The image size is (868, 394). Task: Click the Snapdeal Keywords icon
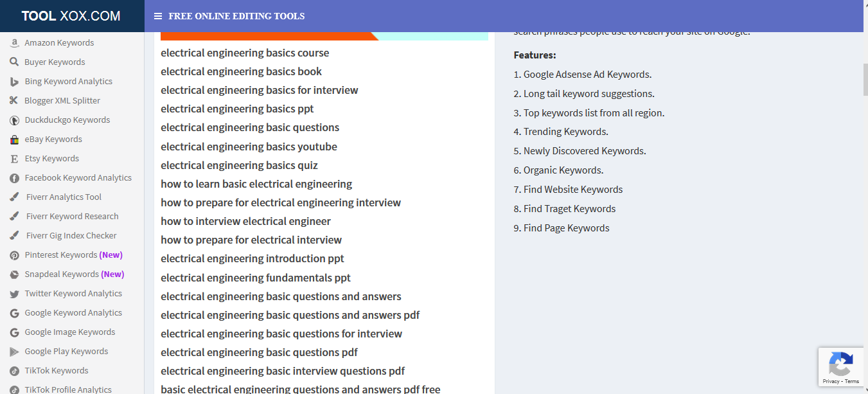(x=14, y=274)
